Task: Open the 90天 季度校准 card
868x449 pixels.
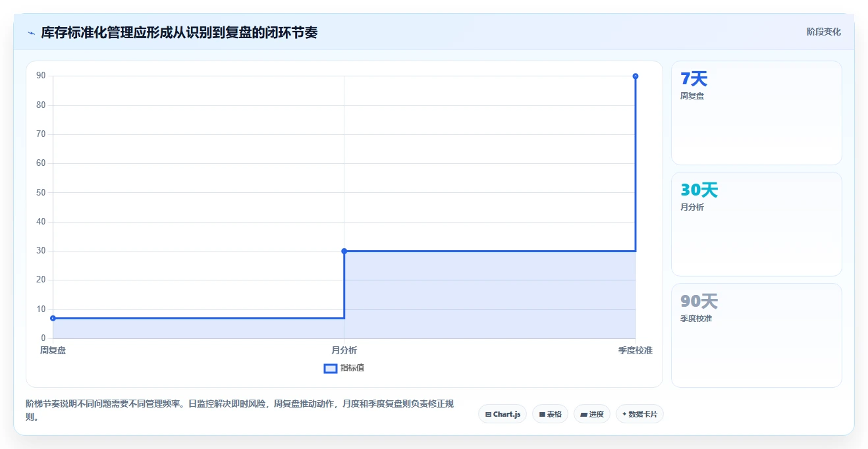Action: pos(756,335)
